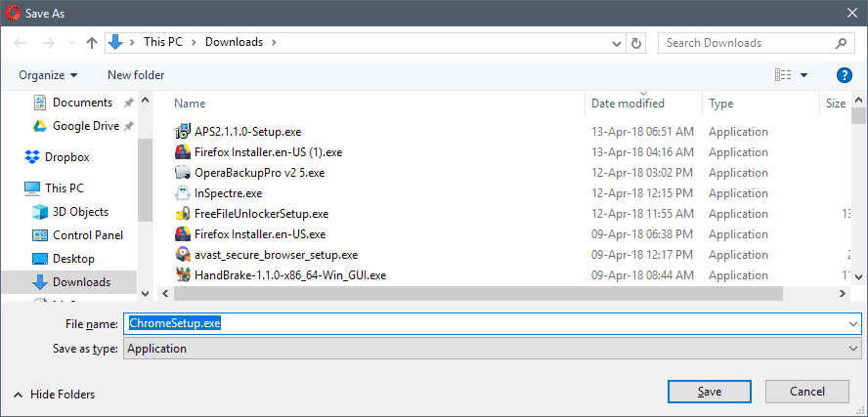Select avast_secure_browser_setup.exe file

pos(277,255)
